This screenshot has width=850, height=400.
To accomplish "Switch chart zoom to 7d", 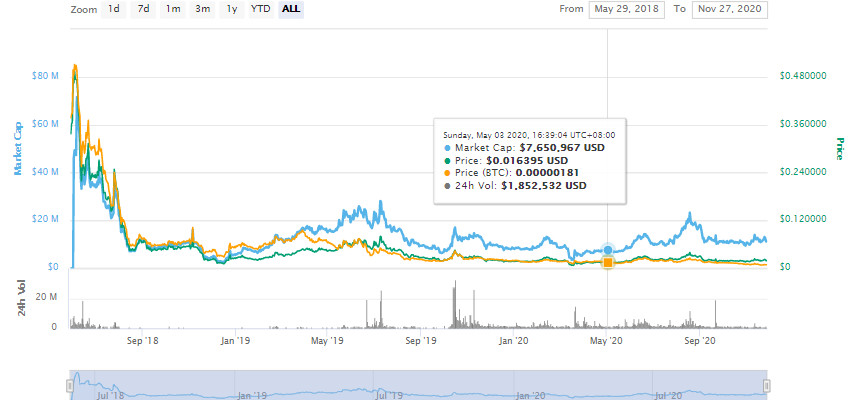I will pos(144,9).
